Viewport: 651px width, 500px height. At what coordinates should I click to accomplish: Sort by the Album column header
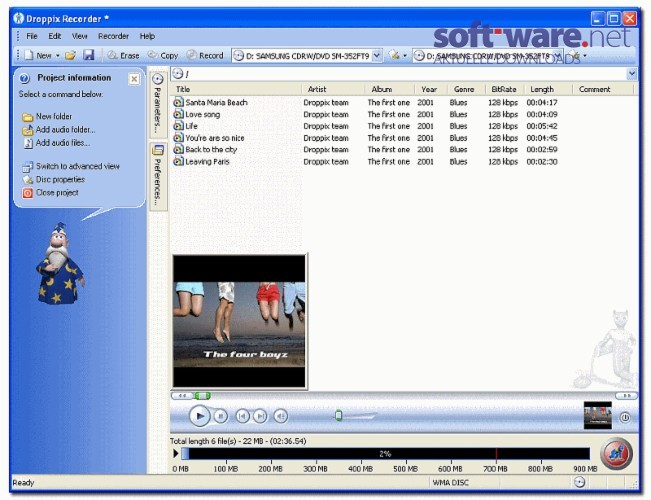point(389,89)
